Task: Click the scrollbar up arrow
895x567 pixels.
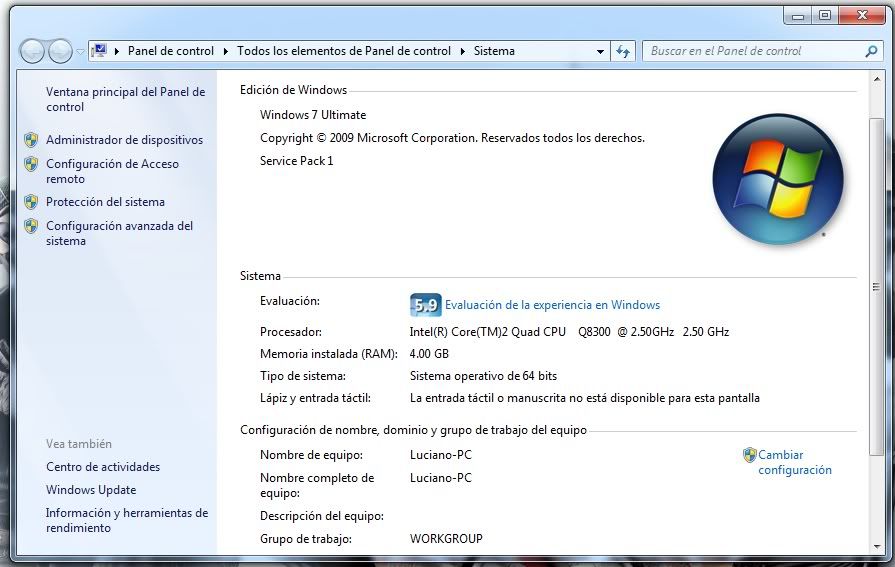Action: pyautogui.click(x=877, y=80)
